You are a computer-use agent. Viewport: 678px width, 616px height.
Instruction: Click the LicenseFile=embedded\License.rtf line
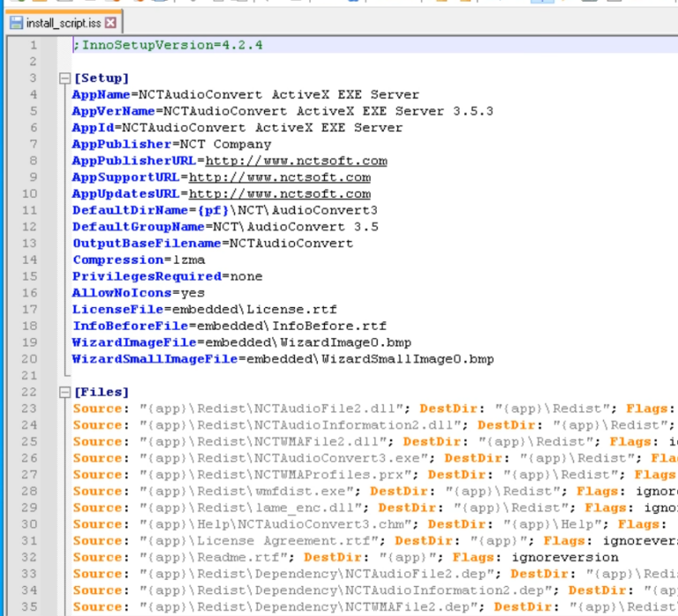[x=204, y=310]
